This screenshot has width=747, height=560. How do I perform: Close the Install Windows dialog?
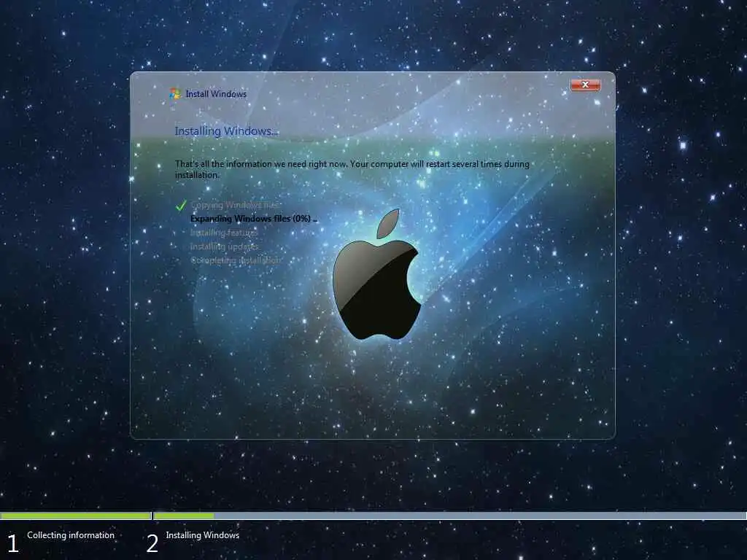pos(586,85)
